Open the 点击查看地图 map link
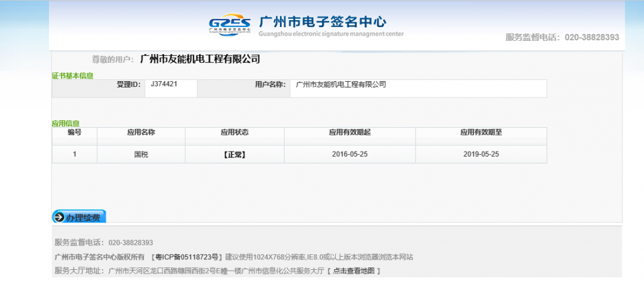 [353, 270]
